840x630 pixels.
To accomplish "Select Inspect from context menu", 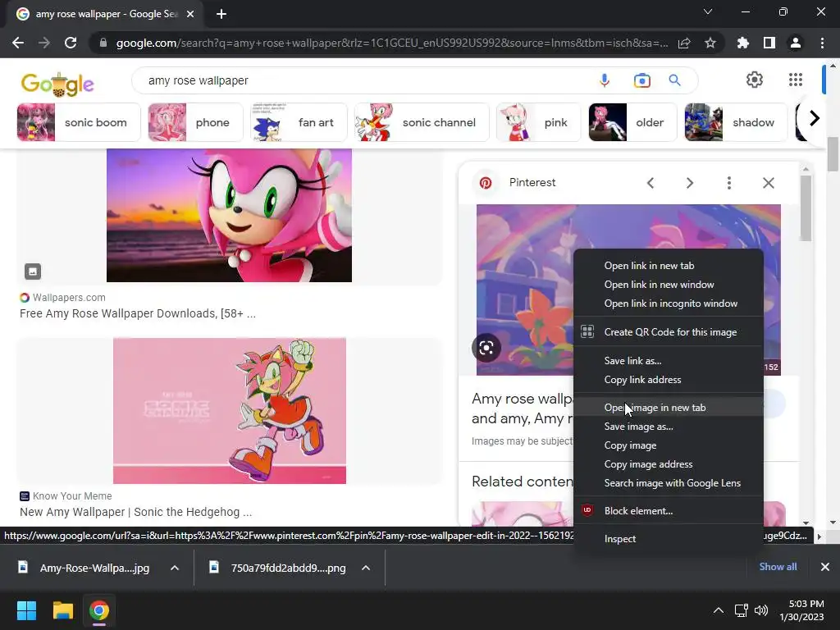I will 668,539.
